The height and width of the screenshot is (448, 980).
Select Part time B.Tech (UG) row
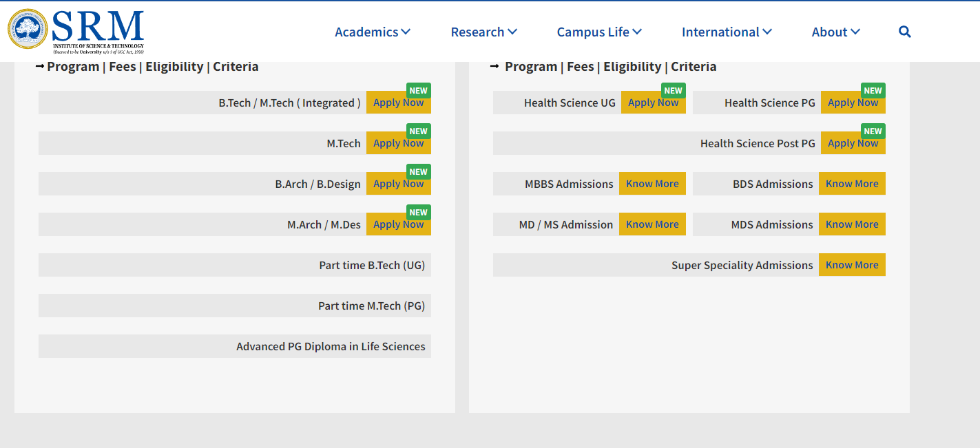[235, 265]
